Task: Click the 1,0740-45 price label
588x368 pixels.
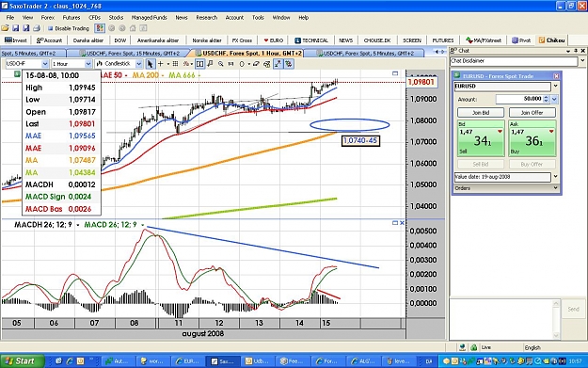Action: point(360,140)
